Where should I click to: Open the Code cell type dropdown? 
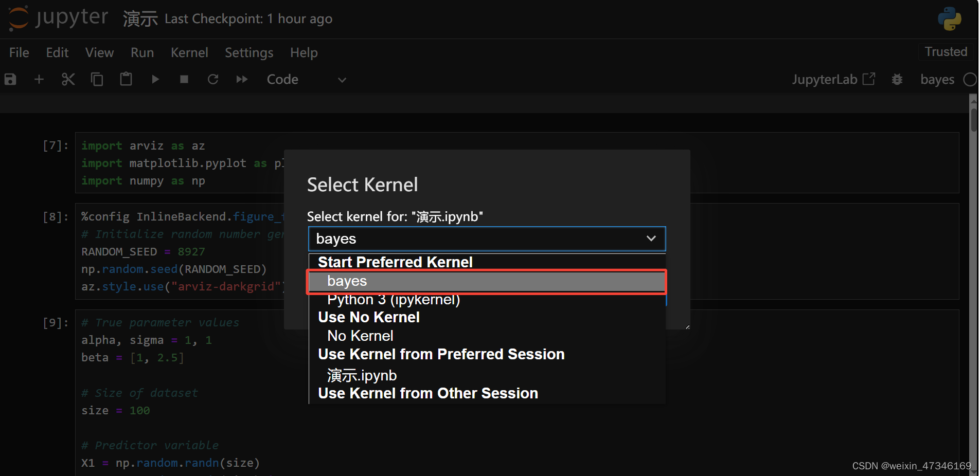coord(306,80)
